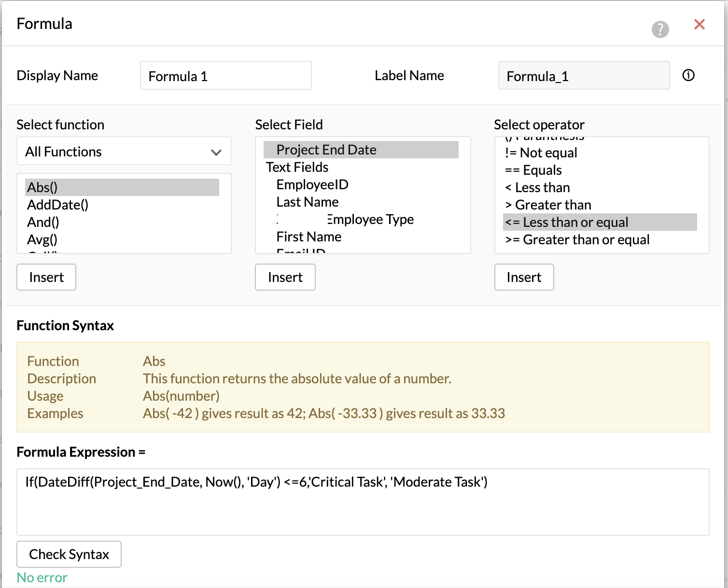Select the And() function
The width and height of the screenshot is (728, 588).
point(122,222)
